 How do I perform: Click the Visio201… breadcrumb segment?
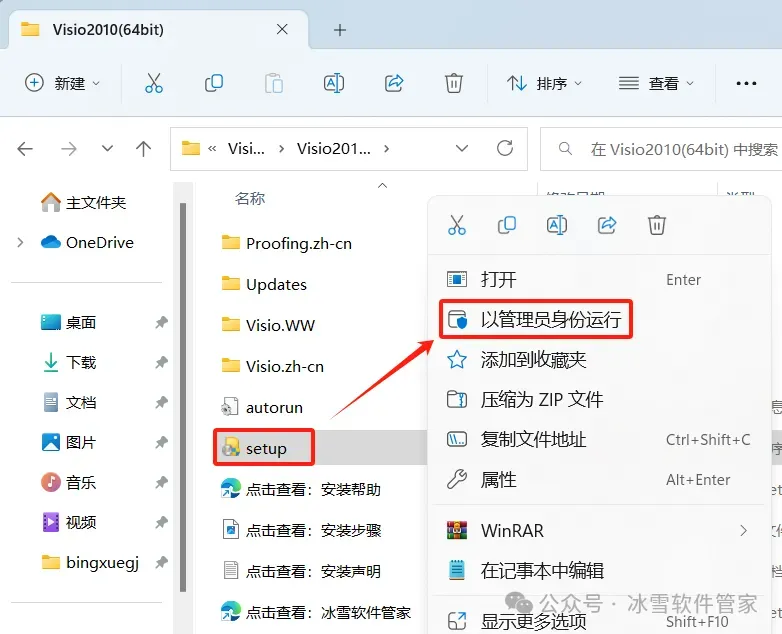point(334,149)
